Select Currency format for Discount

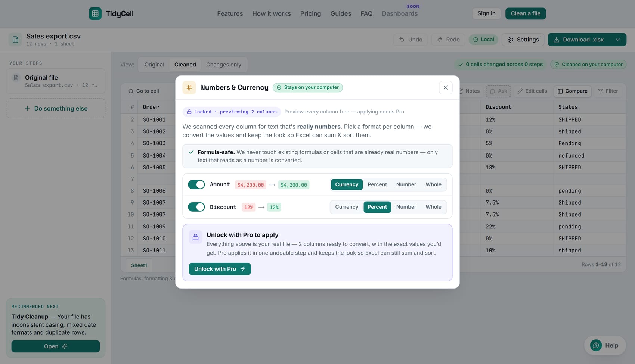(x=347, y=207)
